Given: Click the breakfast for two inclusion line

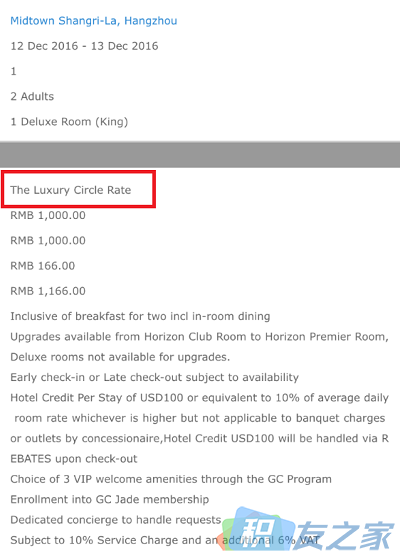Looking at the screenshot, I should pyautogui.click(x=140, y=316).
